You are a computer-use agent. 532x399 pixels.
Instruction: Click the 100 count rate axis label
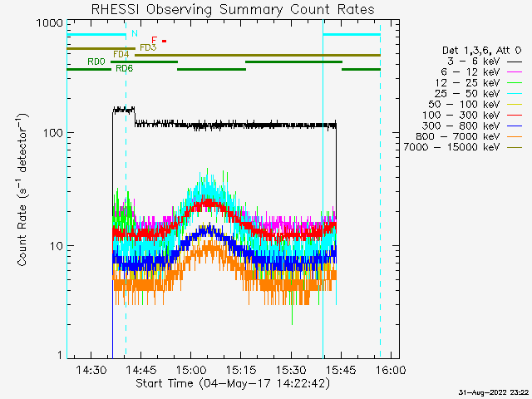(53, 133)
